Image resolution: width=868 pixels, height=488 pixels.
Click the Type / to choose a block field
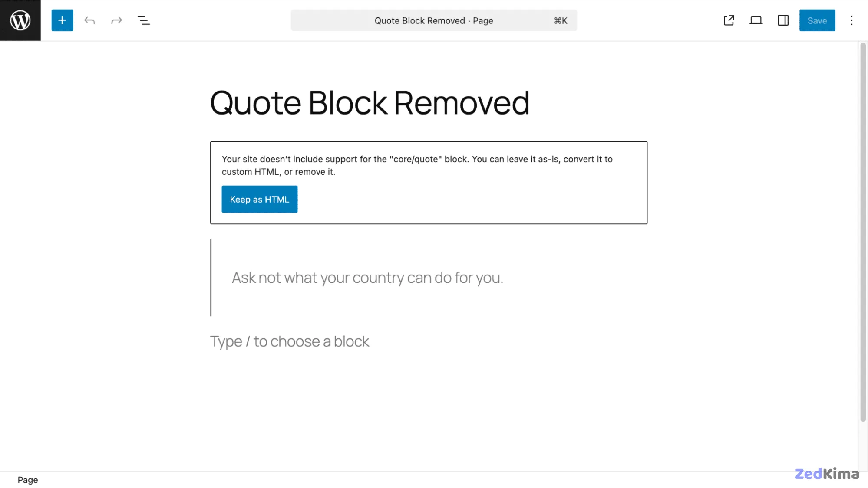(x=289, y=341)
